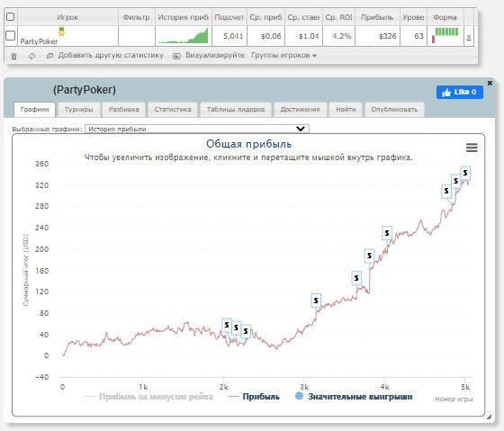Close the PartyPoker statistics panel
This screenshot has width=504, height=431.
(490, 83)
